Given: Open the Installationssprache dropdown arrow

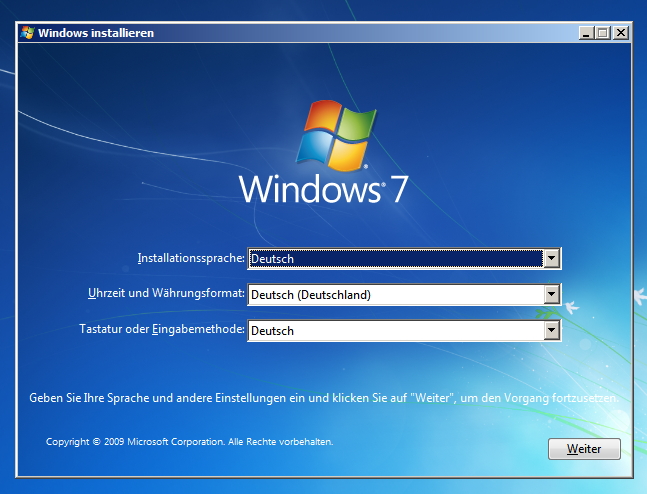Looking at the screenshot, I should tap(552, 259).
